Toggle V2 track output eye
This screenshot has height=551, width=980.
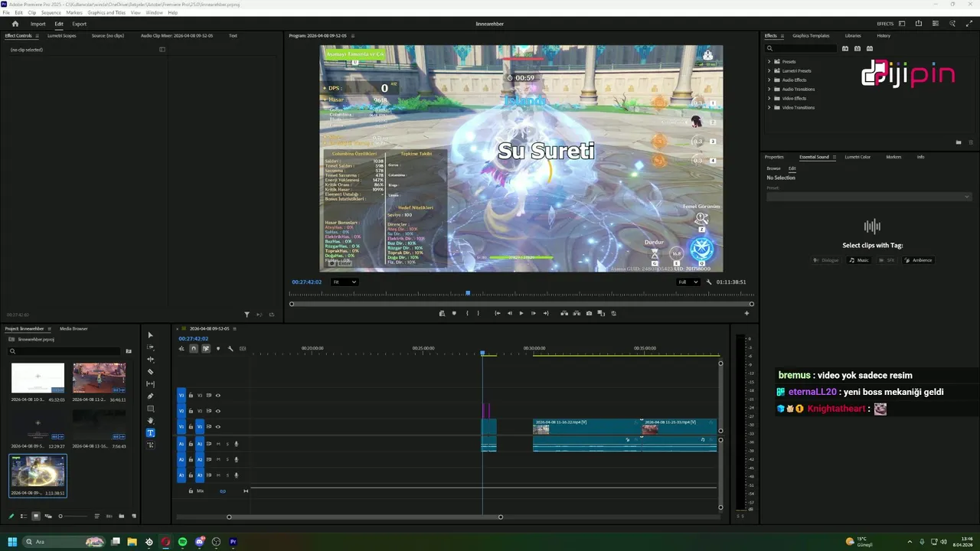pyautogui.click(x=218, y=411)
